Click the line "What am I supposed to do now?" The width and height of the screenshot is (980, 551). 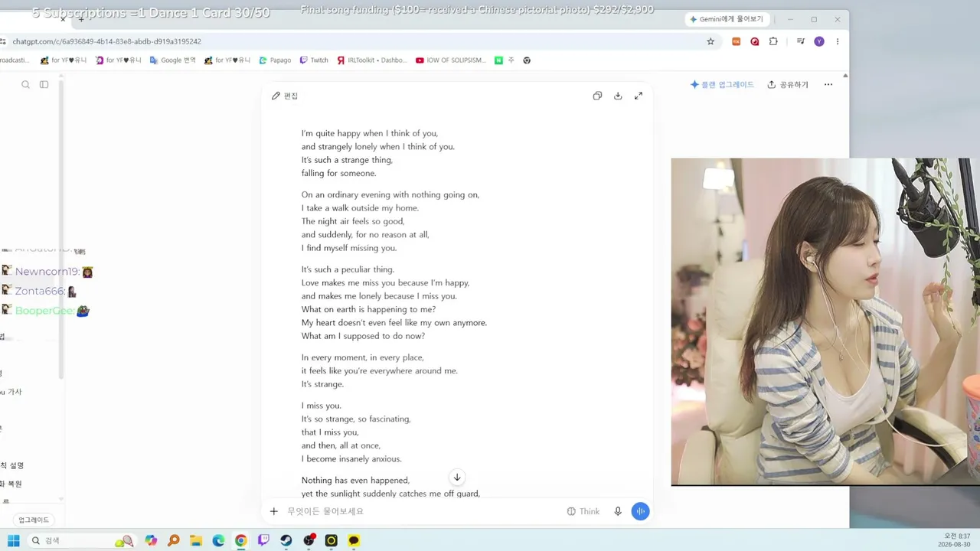363,336
